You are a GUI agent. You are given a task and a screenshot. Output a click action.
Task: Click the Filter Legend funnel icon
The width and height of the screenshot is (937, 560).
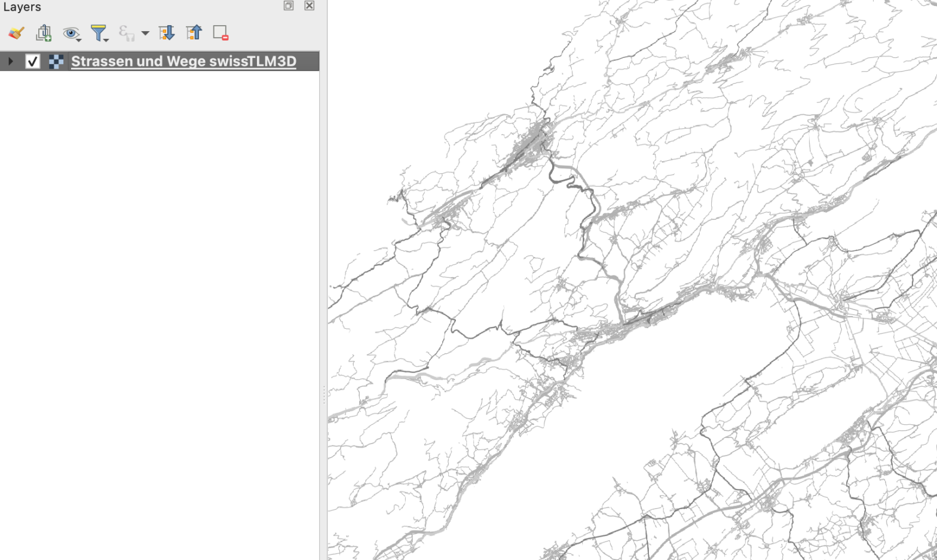coord(99,33)
